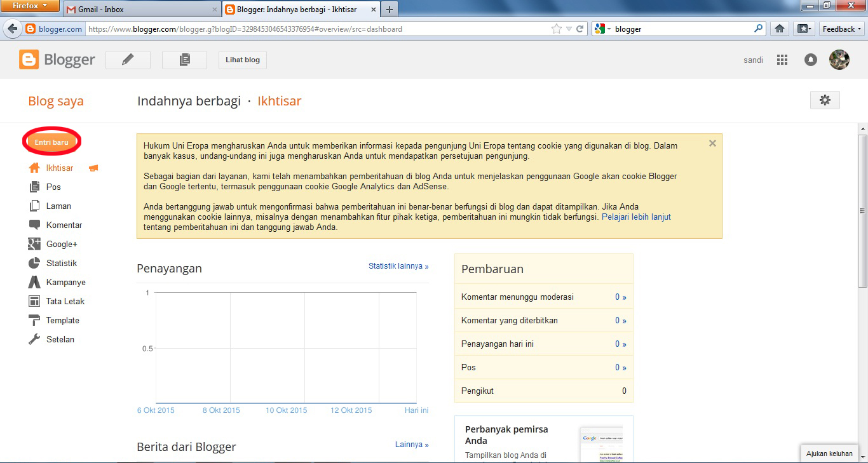Screen dimensions: 868x463
Task: Open Komentar menunggu moderasi count link
Action: (621, 297)
